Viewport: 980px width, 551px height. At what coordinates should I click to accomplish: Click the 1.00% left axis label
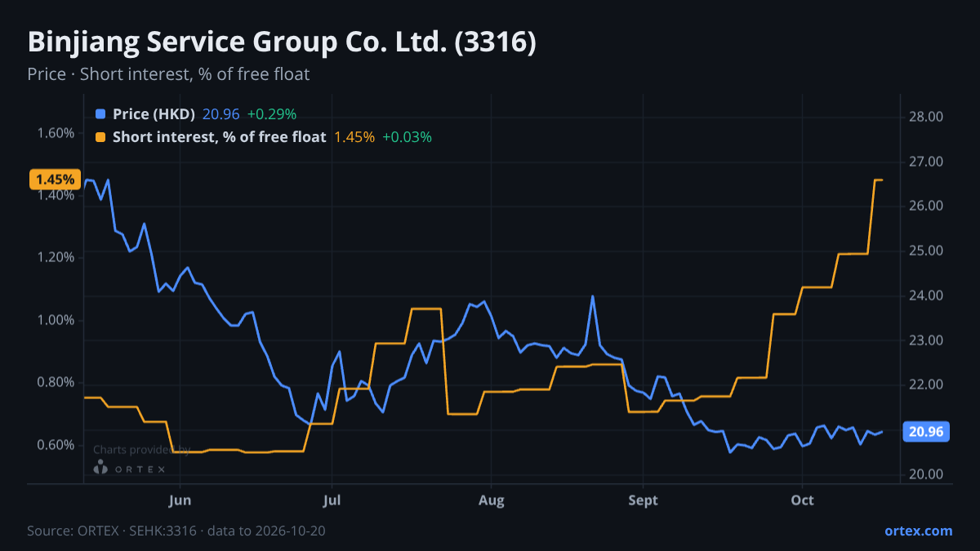tap(56, 320)
